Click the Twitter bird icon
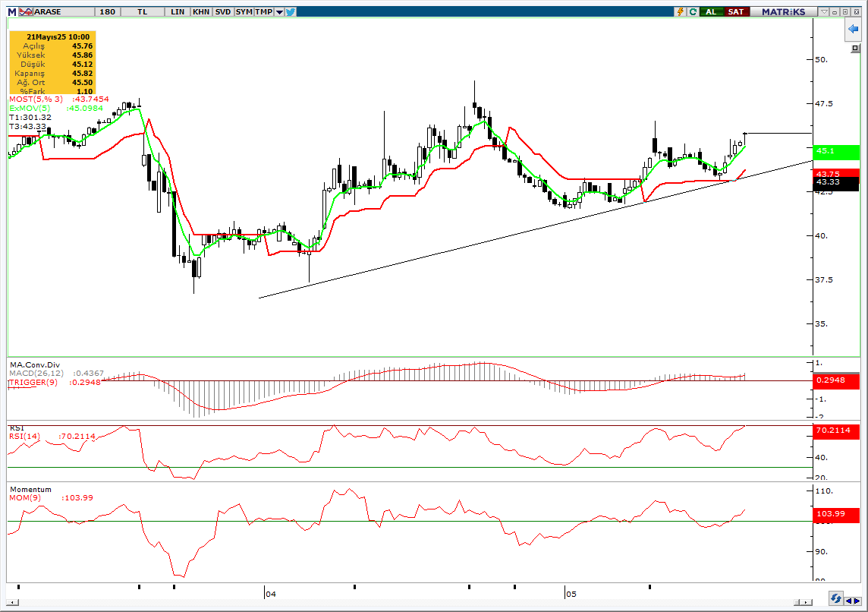868x612 pixels. click(291, 11)
